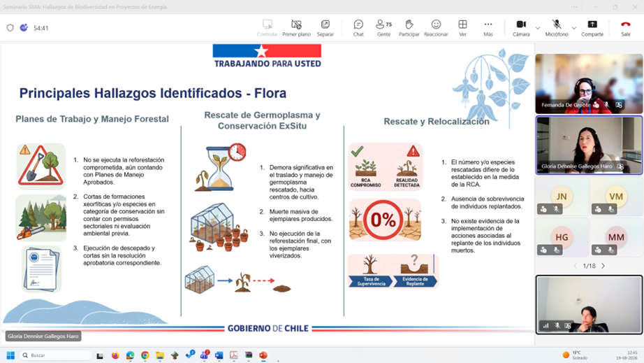Leave the meeting with Salir

(x=626, y=28)
